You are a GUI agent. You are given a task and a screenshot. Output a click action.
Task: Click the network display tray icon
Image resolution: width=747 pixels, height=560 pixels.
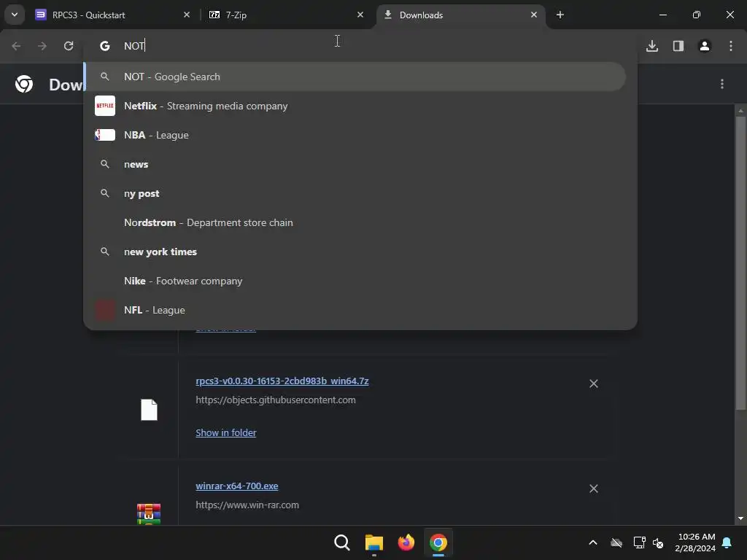[639, 542]
